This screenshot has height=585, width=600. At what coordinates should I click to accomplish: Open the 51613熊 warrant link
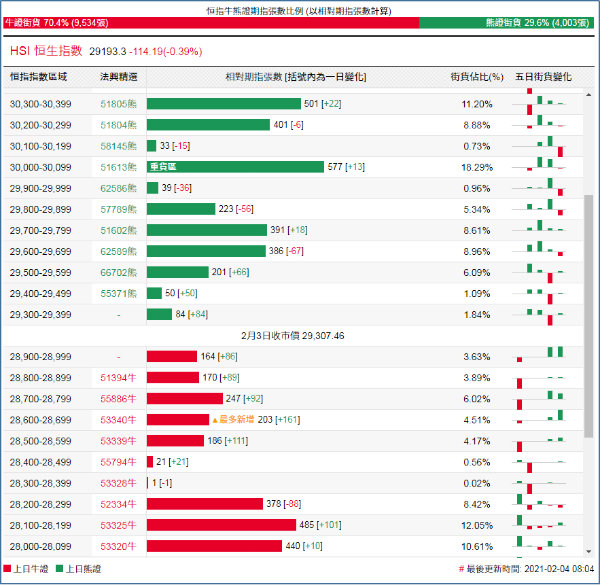coord(119,167)
